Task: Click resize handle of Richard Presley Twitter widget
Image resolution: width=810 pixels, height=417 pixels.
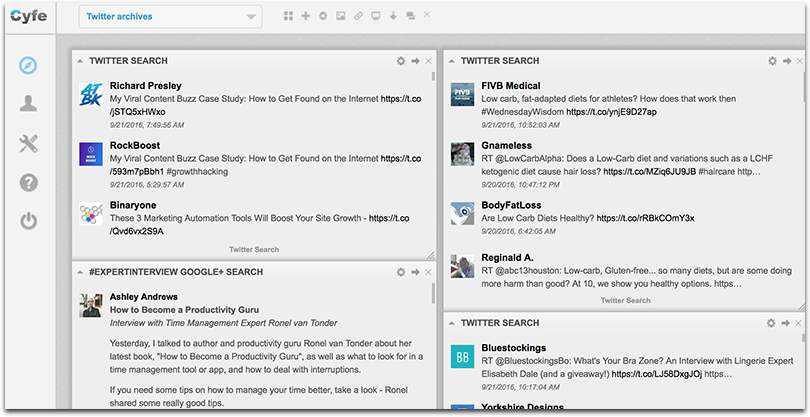Action: 430,255
